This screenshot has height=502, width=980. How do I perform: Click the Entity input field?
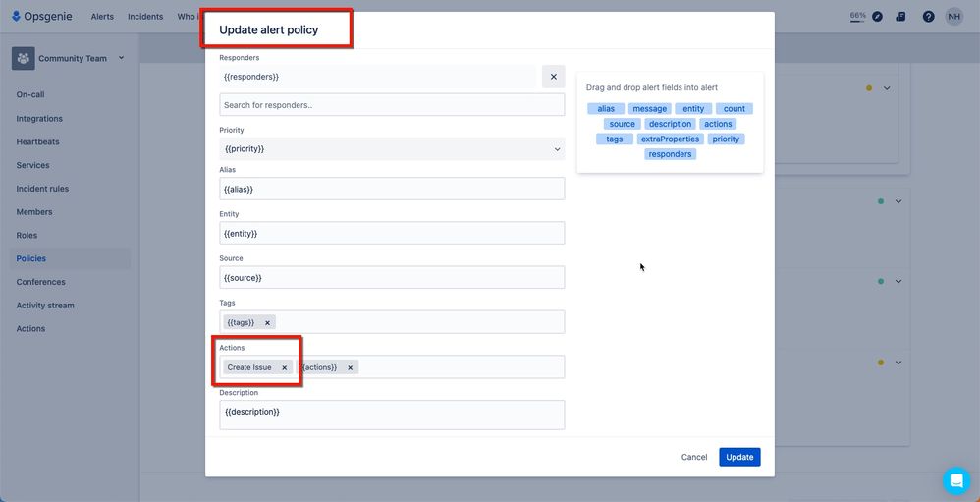click(392, 233)
